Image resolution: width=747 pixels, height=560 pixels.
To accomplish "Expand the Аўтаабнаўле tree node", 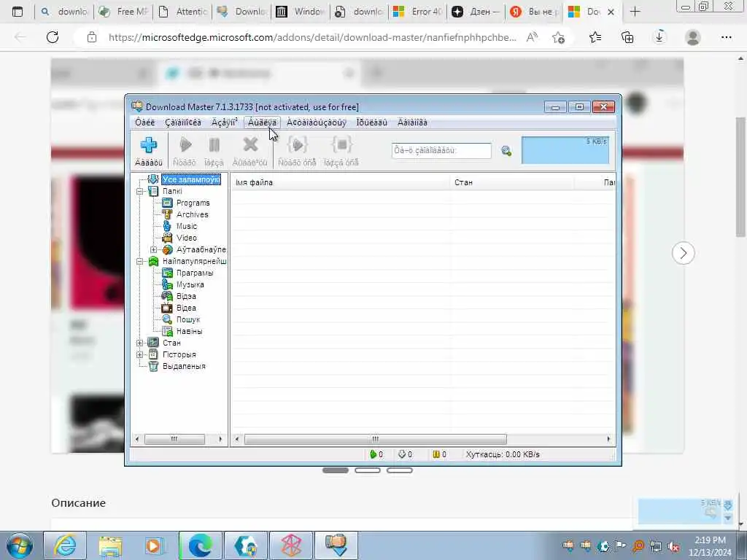I will 153,249.
